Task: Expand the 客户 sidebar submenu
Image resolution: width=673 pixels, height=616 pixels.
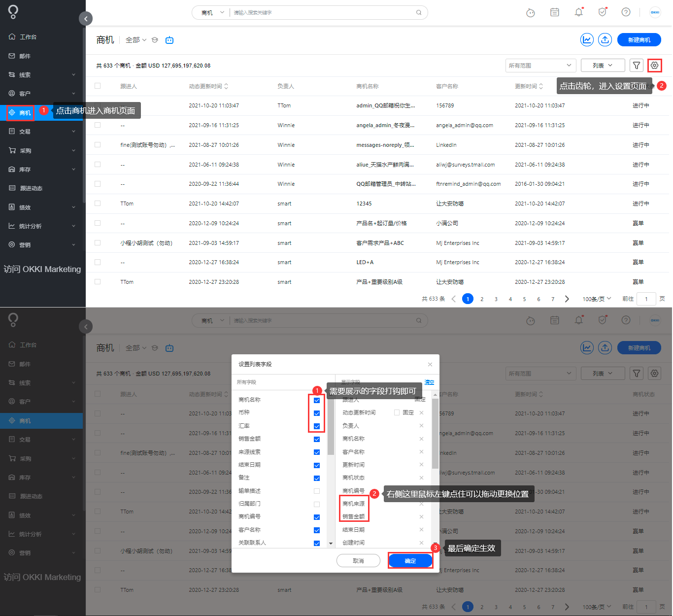Action: 26,93
